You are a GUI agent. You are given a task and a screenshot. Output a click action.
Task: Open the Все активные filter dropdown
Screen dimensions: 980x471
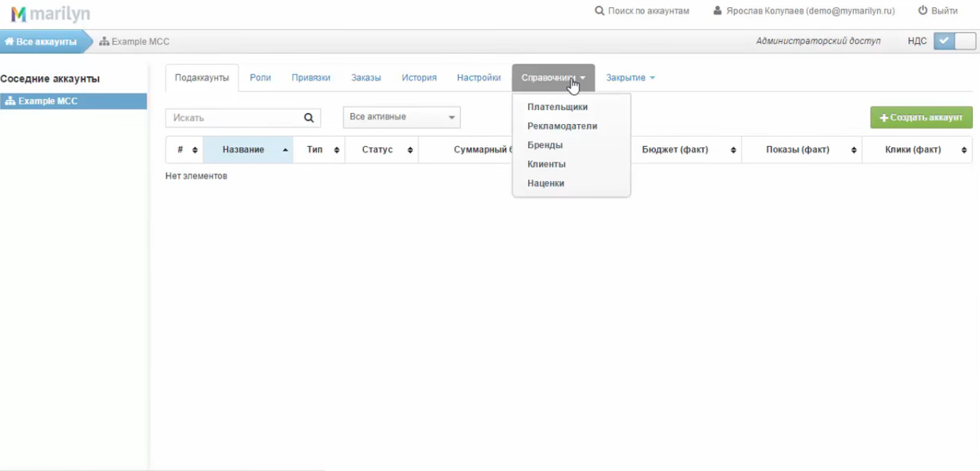[x=401, y=117]
